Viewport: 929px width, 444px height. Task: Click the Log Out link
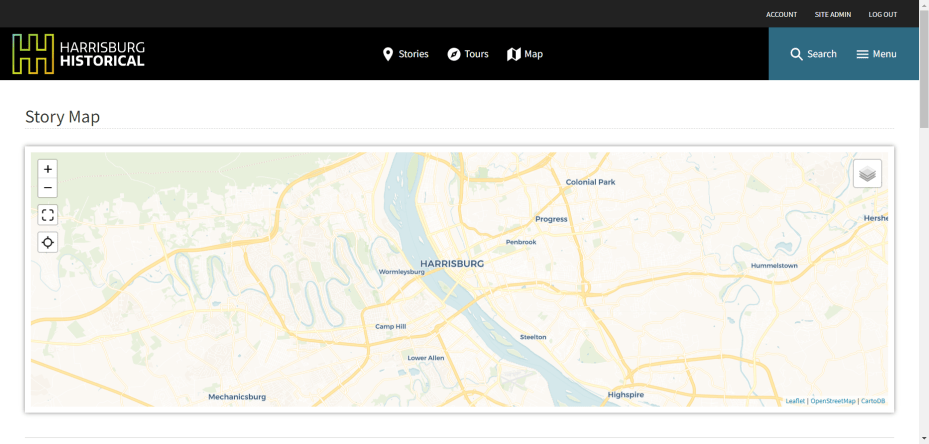[x=882, y=14]
